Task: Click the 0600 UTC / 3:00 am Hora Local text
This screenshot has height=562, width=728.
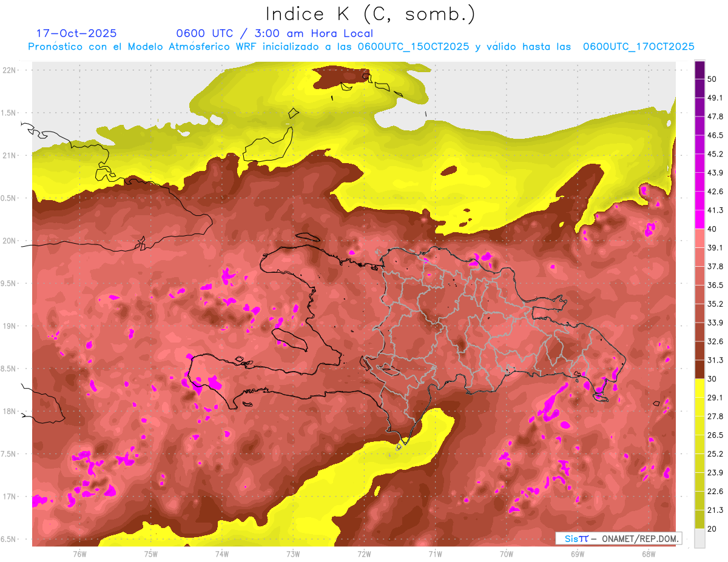Action: (274, 33)
